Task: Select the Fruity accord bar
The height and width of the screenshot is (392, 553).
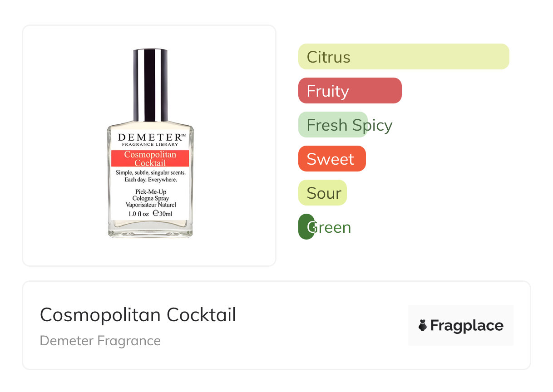Action: coord(350,91)
